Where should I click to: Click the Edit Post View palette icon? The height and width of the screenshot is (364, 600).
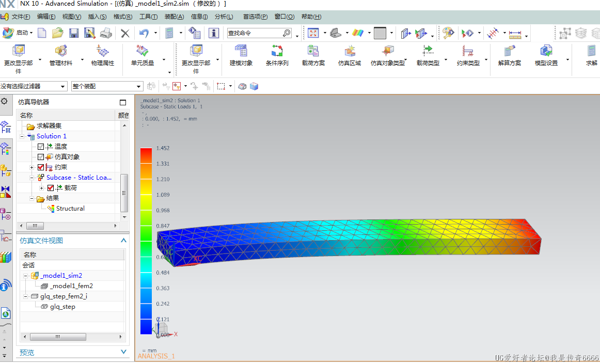[448, 33]
